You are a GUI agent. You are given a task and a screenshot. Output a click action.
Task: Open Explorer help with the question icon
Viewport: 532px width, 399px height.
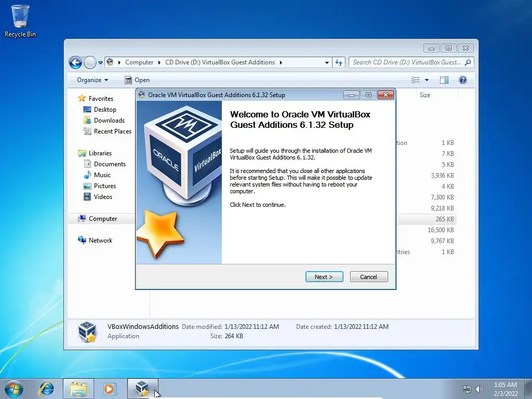pyautogui.click(x=463, y=80)
